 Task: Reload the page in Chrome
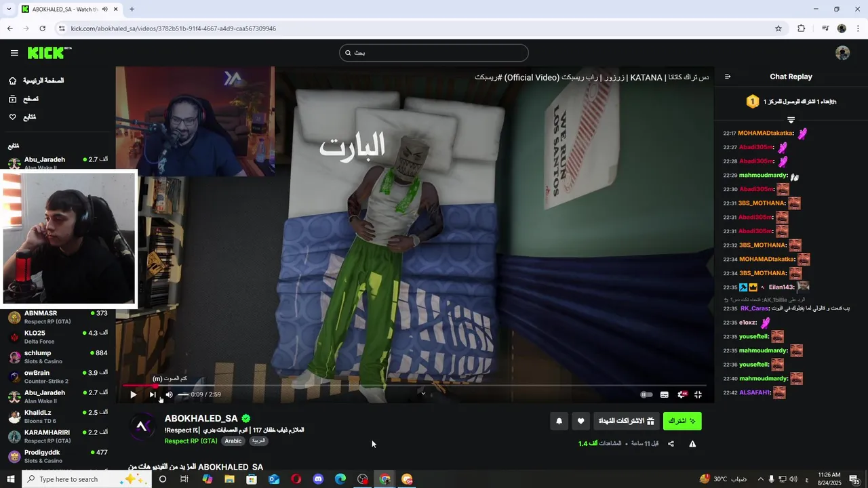[43, 28]
